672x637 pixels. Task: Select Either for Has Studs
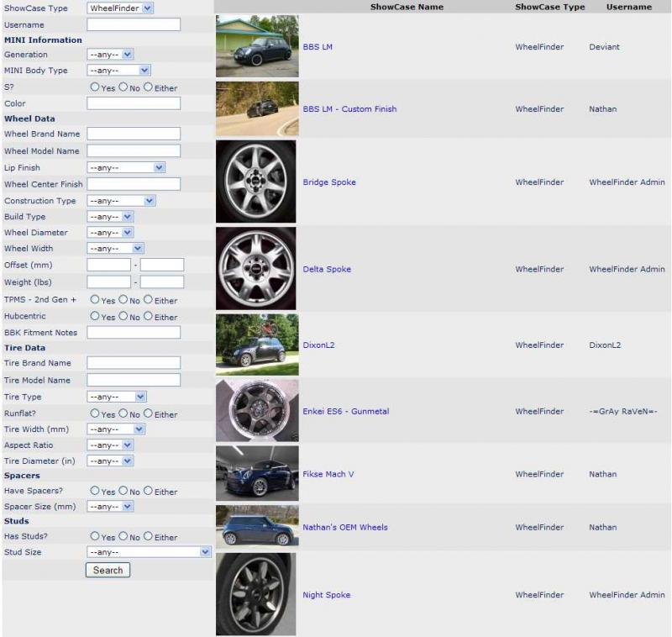point(148,536)
